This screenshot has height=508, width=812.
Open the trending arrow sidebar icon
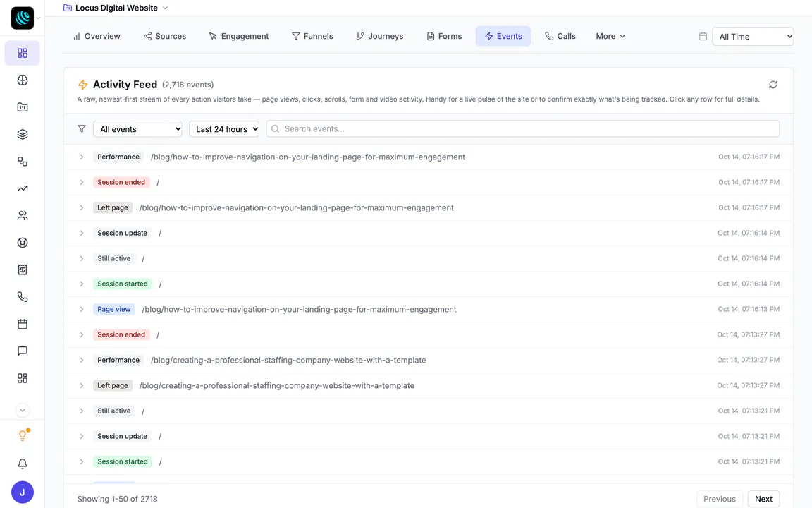[x=23, y=188]
